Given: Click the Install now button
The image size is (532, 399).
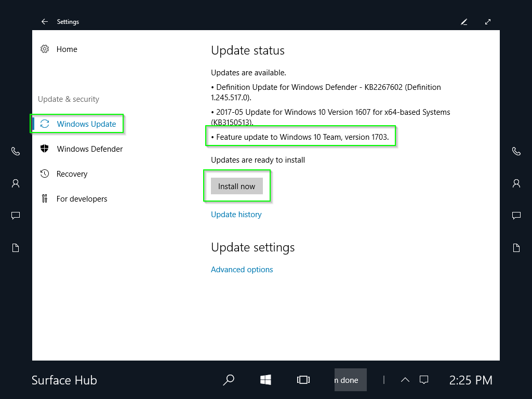Looking at the screenshot, I should coord(237,187).
